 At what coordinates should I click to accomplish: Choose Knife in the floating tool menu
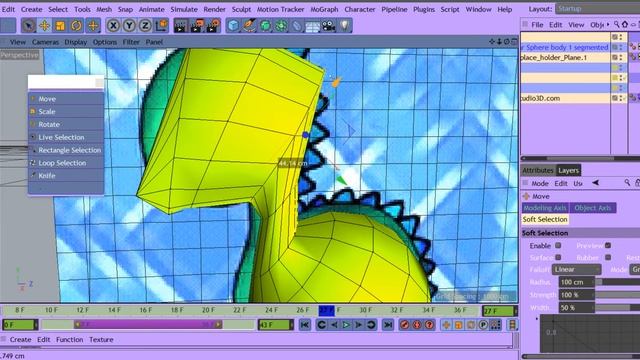click(66, 176)
